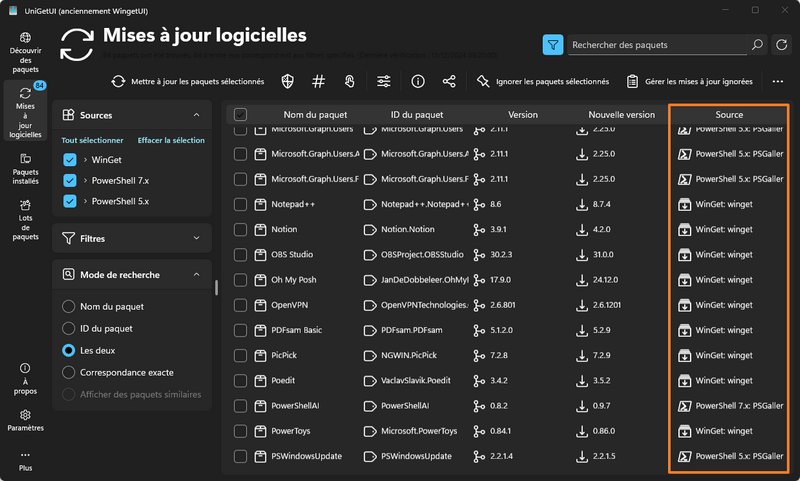Click the 'Effacer la sélection' link
The image size is (800, 481).
click(171, 140)
